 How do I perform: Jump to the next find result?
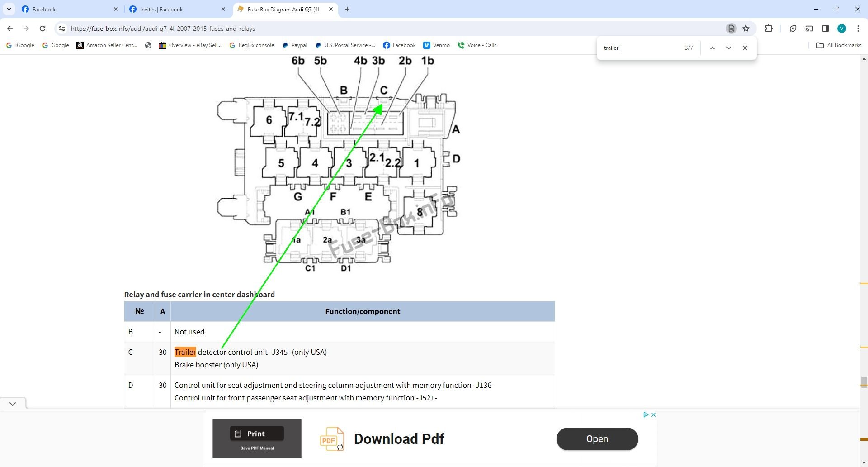coord(728,48)
